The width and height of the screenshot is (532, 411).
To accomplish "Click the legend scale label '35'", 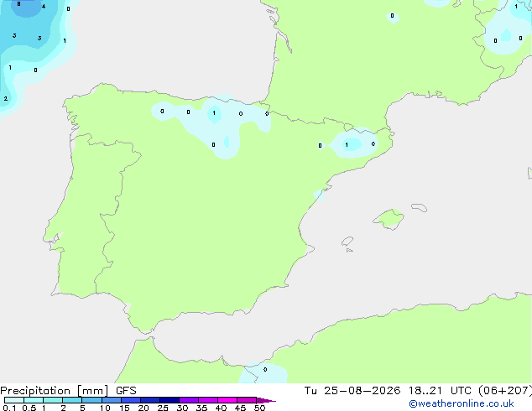I will [201, 408].
